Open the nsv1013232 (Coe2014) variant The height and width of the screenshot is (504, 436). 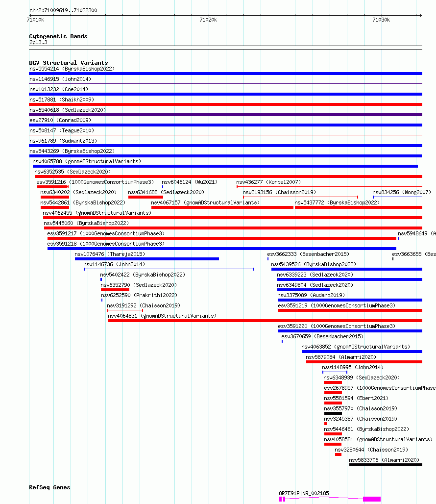tap(59, 89)
